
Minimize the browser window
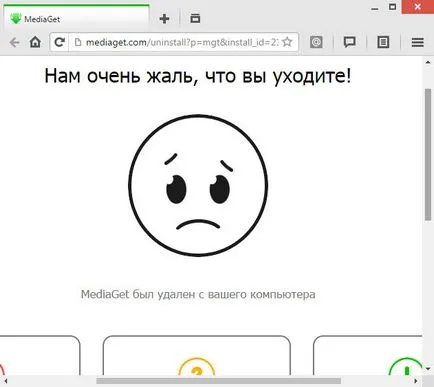375,8
